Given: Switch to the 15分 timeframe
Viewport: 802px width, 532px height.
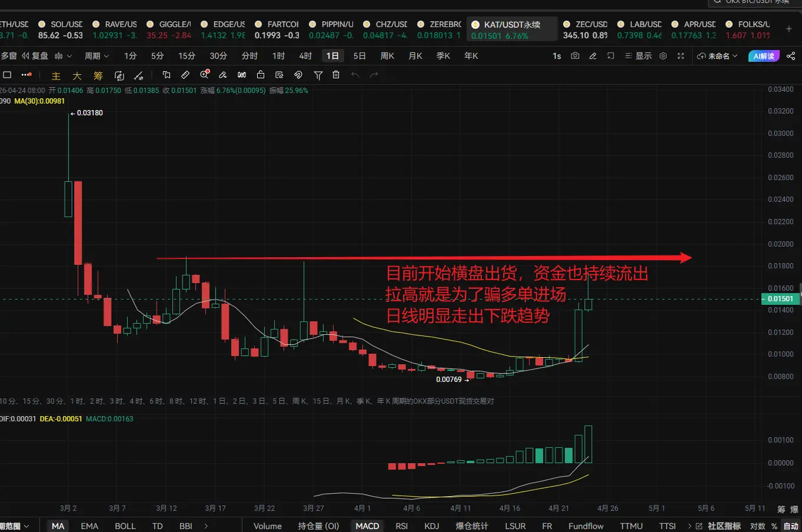Looking at the screenshot, I should click(x=187, y=56).
